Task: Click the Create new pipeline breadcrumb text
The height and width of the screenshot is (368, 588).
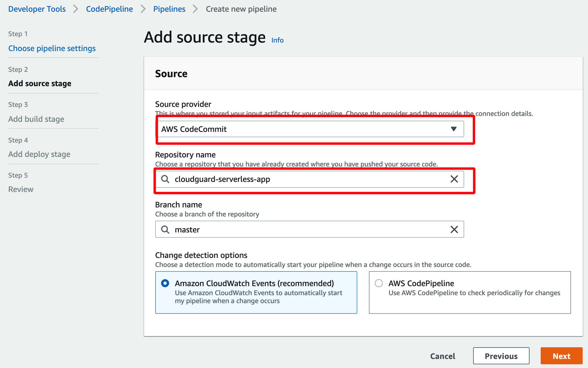Action: pyautogui.click(x=241, y=9)
